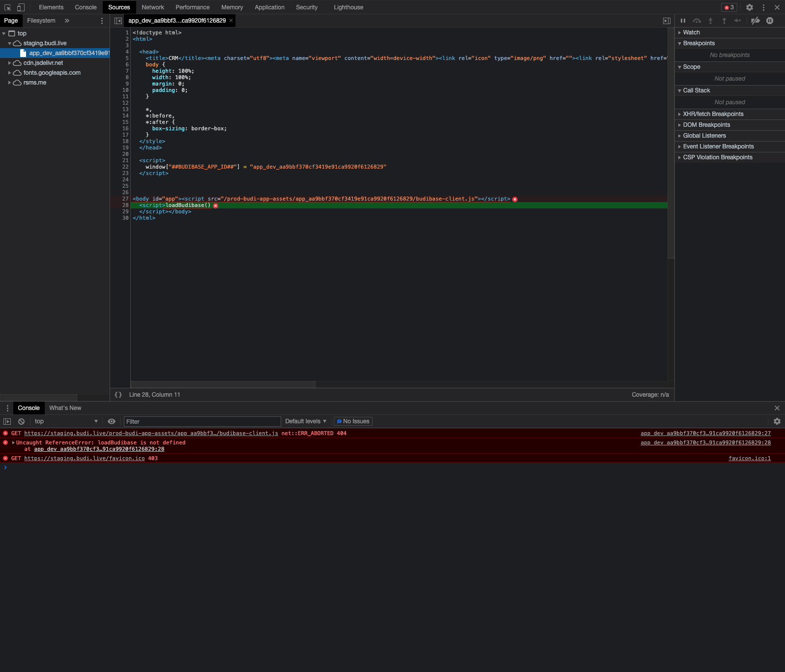Open the budibase-client.js URL link in console

[151, 433]
